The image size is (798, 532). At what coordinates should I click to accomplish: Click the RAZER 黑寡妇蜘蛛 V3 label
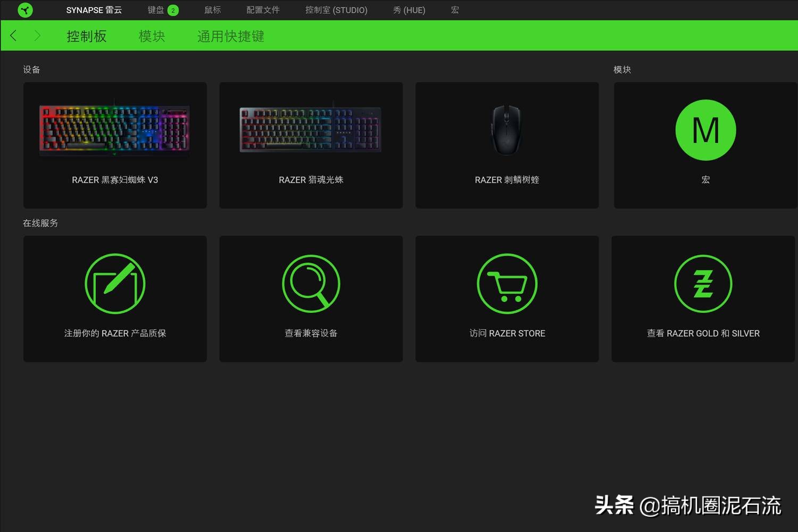click(115, 180)
